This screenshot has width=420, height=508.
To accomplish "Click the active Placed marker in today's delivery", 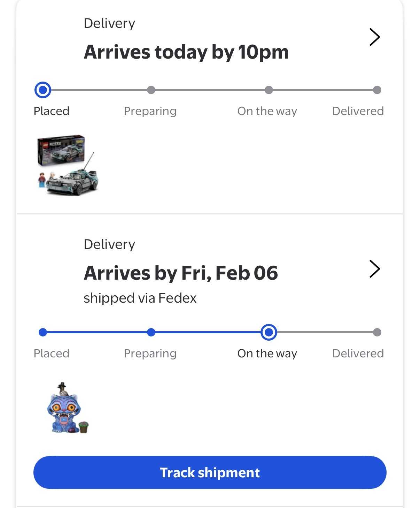I will (x=43, y=90).
